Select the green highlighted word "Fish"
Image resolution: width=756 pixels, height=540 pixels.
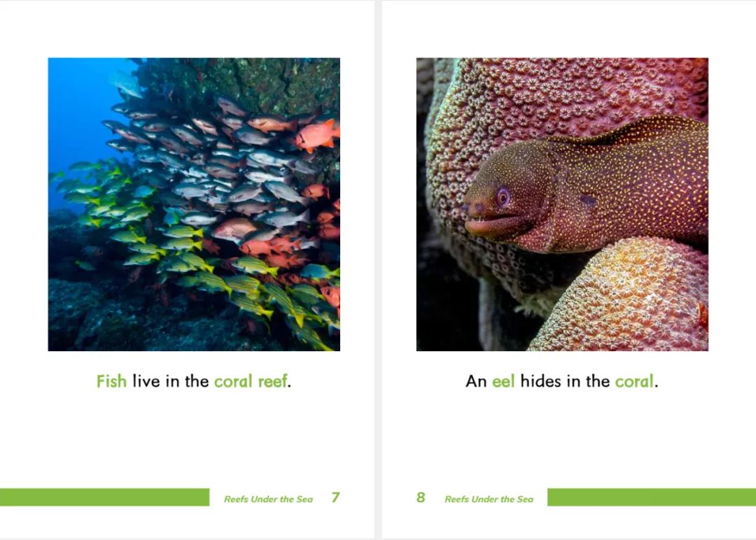tap(111, 381)
